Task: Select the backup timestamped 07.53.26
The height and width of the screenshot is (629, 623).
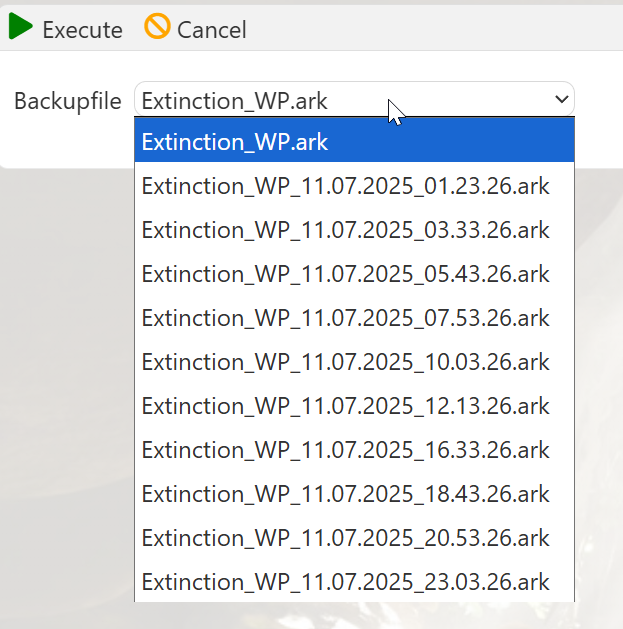Action: coord(354,318)
